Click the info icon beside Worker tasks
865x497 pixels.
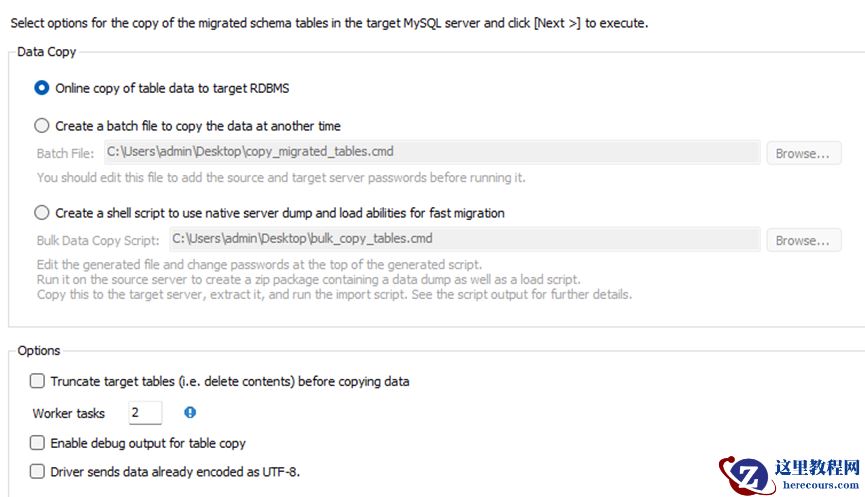click(x=190, y=412)
